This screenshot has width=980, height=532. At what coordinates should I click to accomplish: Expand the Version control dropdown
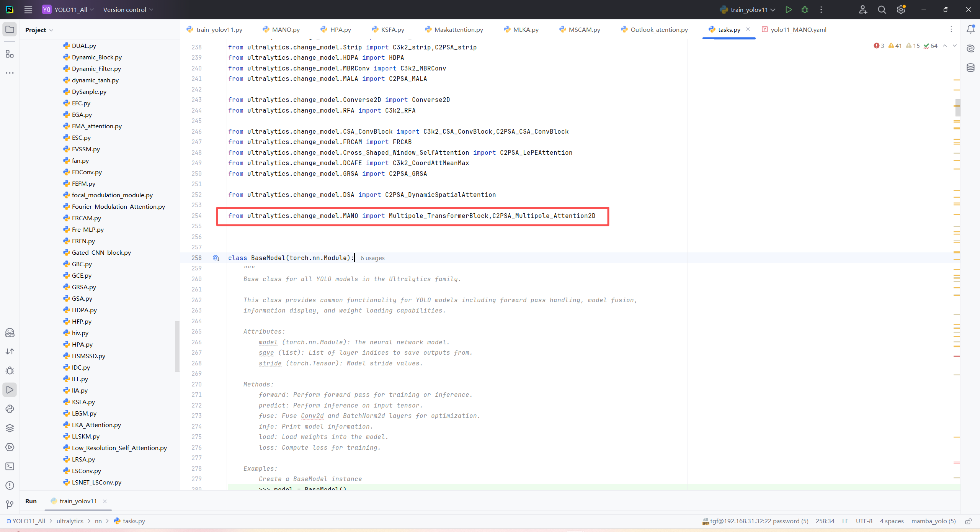coord(128,10)
